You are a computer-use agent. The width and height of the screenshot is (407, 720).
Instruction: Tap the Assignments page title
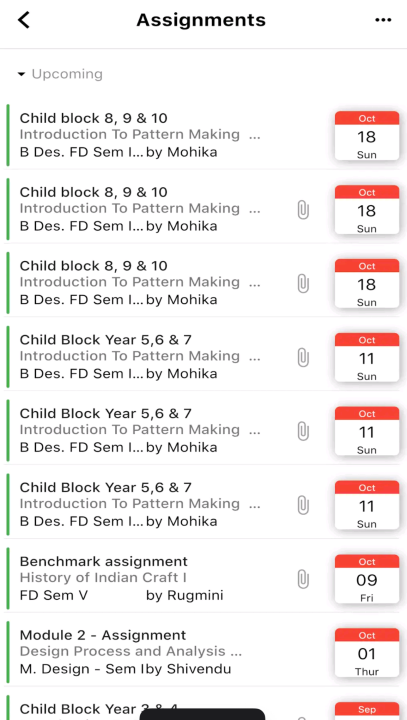tap(201, 20)
